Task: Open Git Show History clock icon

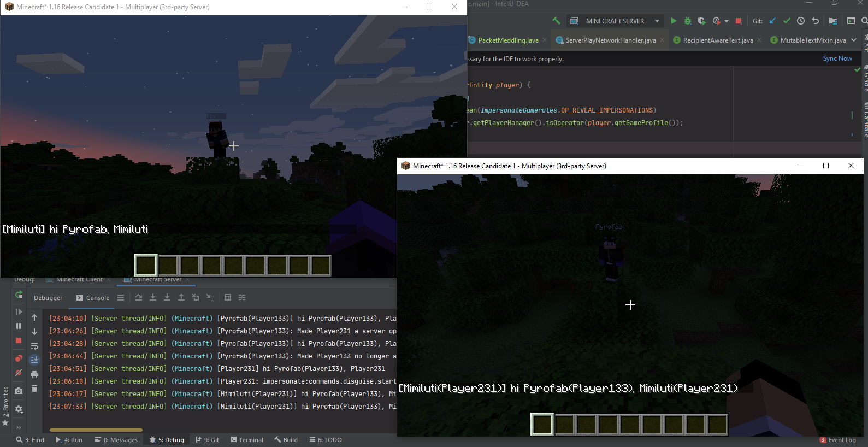Action: click(801, 21)
